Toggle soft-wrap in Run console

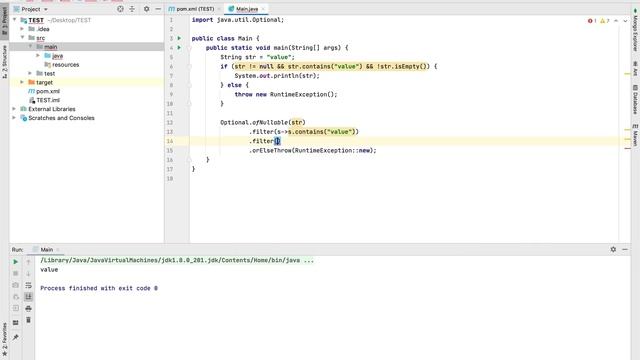(28, 285)
